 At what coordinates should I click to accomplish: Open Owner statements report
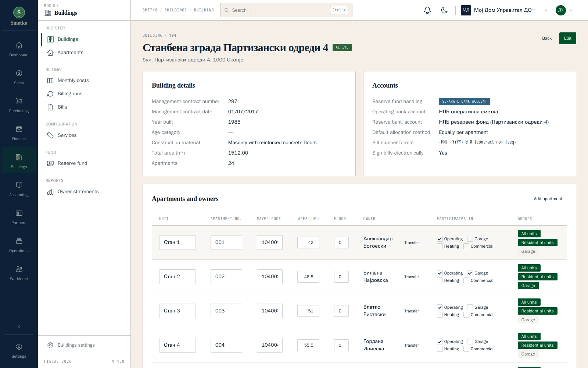point(84,192)
